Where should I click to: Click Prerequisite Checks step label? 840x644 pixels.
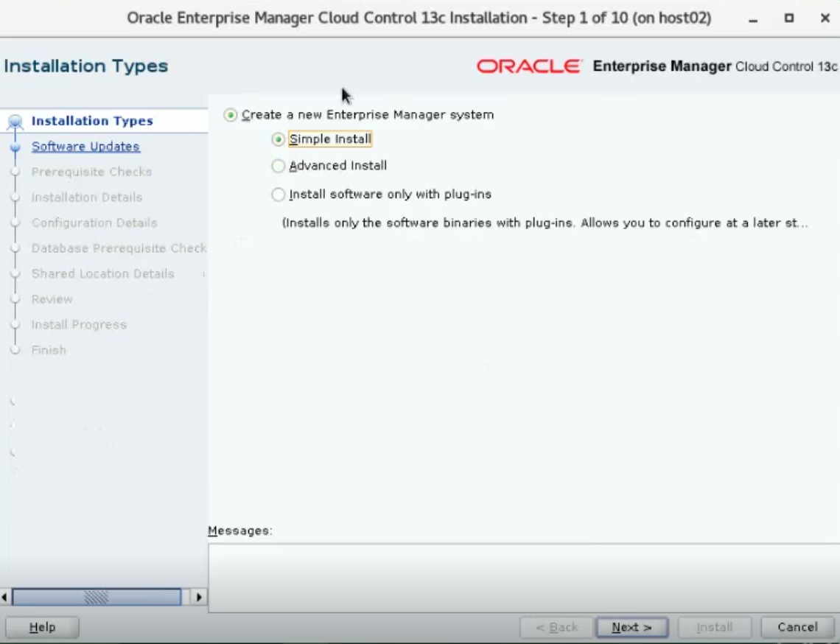tap(91, 172)
